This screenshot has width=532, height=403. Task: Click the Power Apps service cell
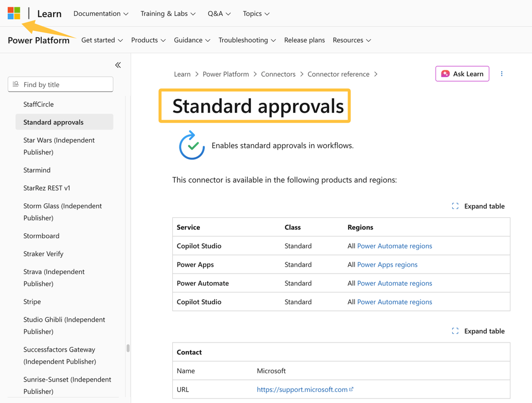(195, 264)
